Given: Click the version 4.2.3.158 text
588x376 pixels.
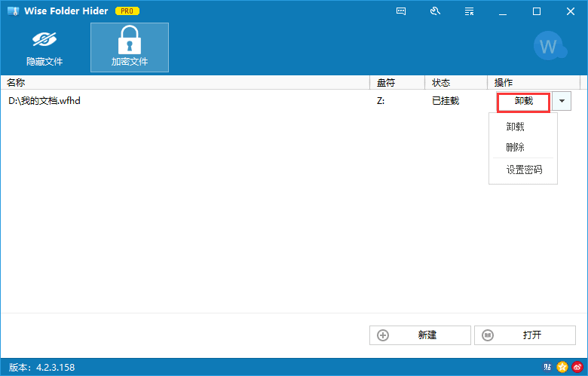Looking at the screenshot, I should coord(42,368).
